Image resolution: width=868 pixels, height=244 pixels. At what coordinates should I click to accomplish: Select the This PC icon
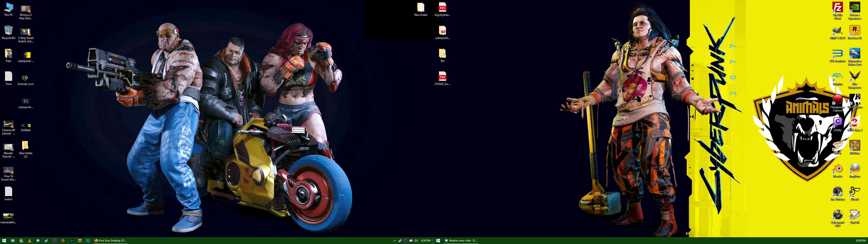click(x=8, y=9)
